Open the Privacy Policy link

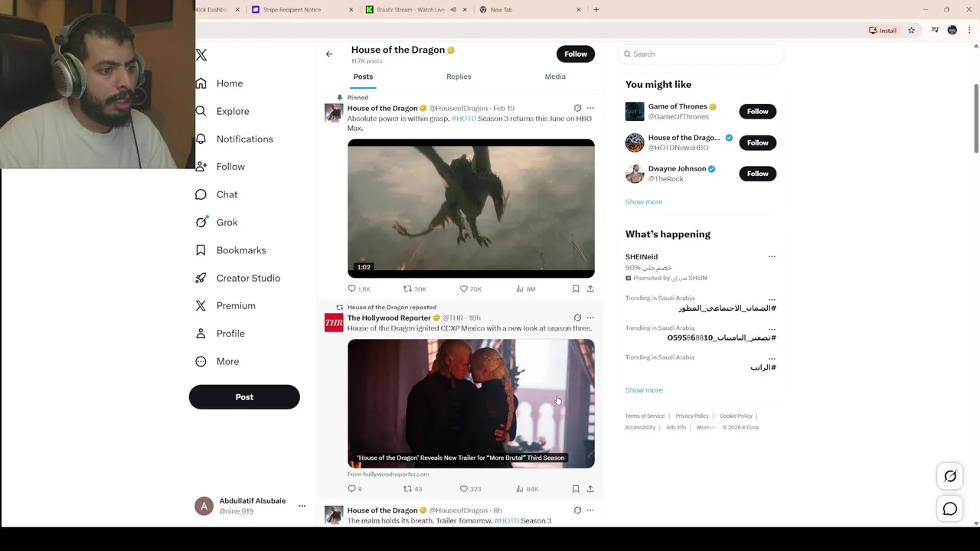click(x=692, y=416)
